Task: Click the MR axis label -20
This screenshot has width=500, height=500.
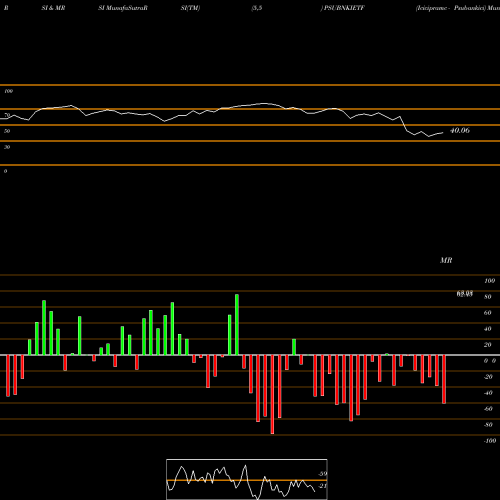Action: pyautogui.click(x=488, y=377)
